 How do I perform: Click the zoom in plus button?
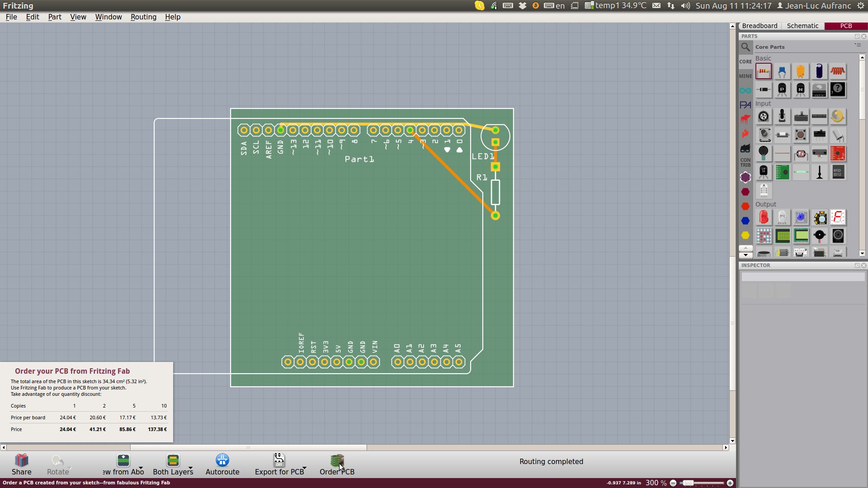730,483
